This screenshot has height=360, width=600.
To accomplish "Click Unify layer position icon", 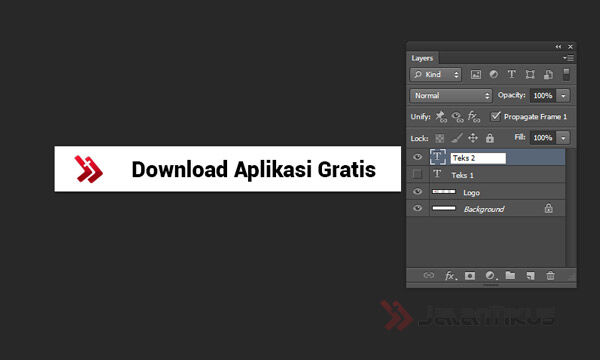I will [x=441, y=116].
